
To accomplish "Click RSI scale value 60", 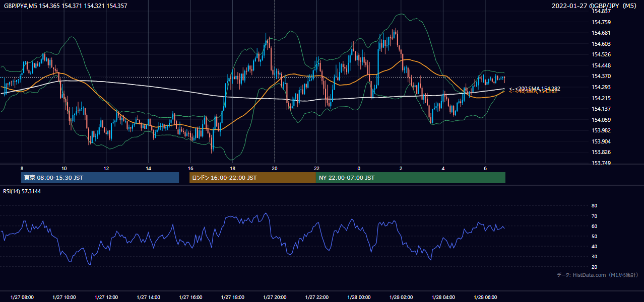I will coord(595,226).
